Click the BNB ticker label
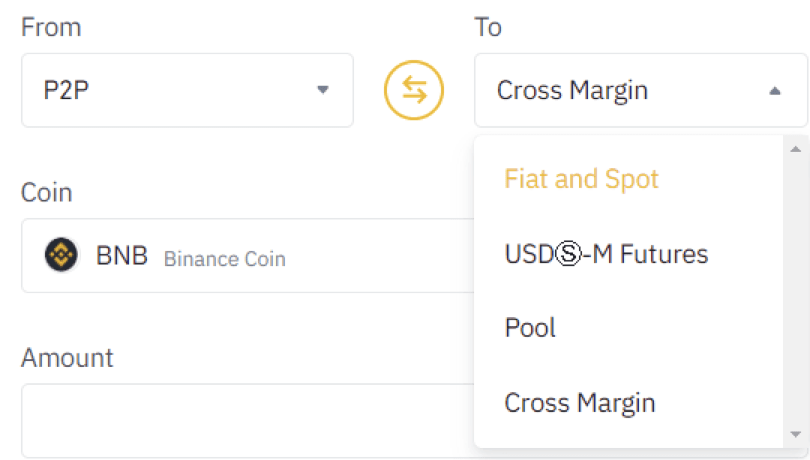 tap(122, 255)
